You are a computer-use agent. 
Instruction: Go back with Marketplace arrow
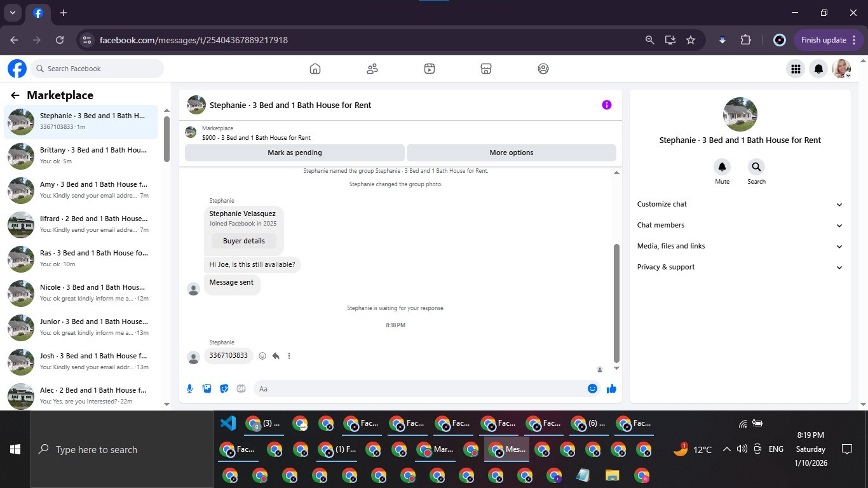[x=15, y=95]
